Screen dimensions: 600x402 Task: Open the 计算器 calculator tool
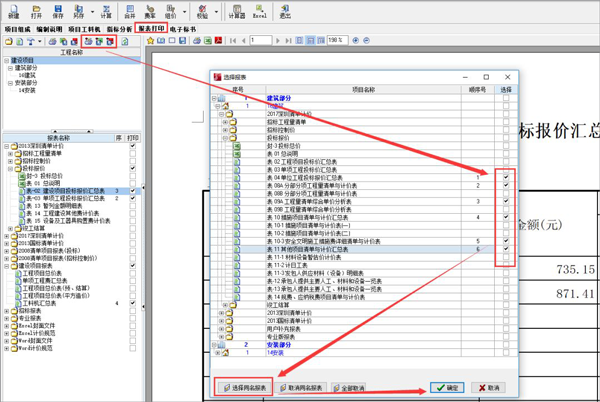(236, 11)
